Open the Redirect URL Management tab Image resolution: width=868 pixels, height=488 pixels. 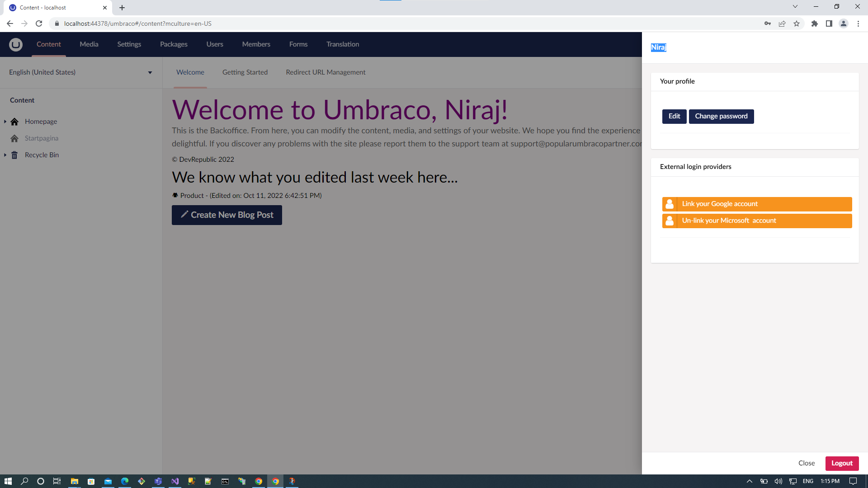click(325, 72)
